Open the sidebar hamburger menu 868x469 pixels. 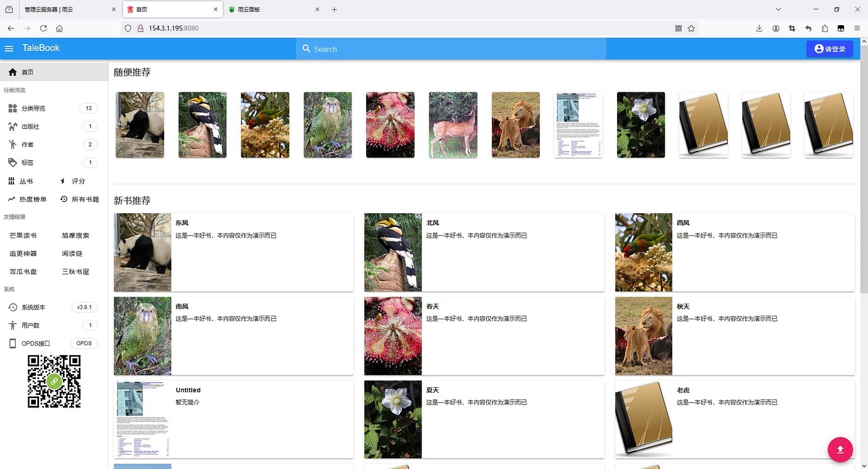click(9, 48)
